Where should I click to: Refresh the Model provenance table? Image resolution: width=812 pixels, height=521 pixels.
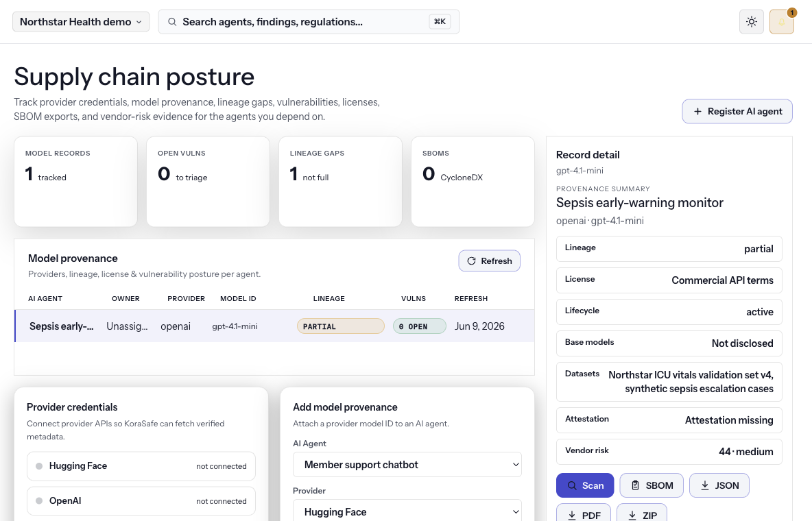[x=490, y=261]
